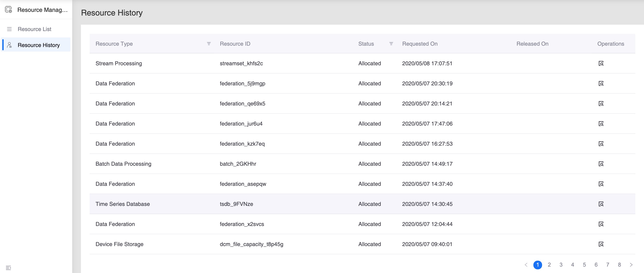Jump to page 4
This screenshot has width=644, height=273.
point(572,265)
